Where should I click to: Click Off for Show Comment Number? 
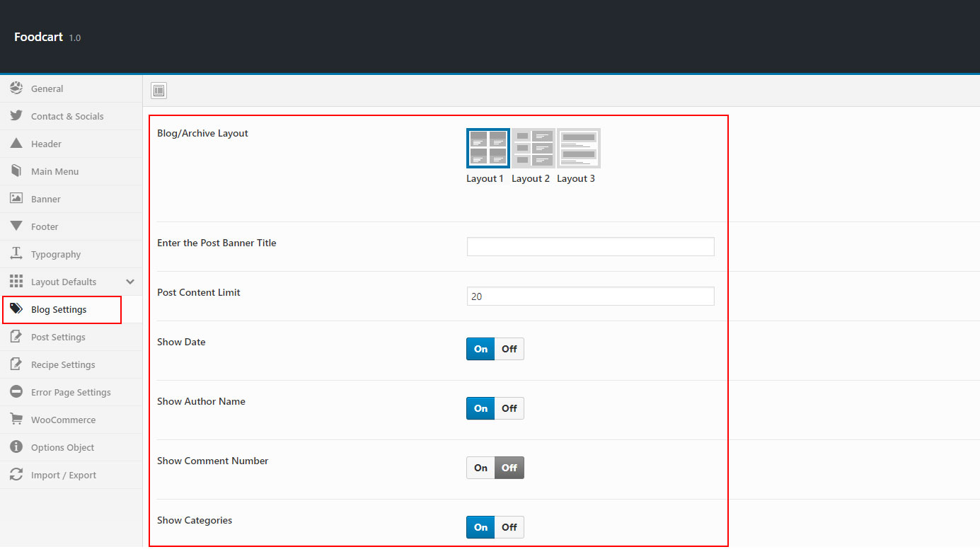point(509,468)
